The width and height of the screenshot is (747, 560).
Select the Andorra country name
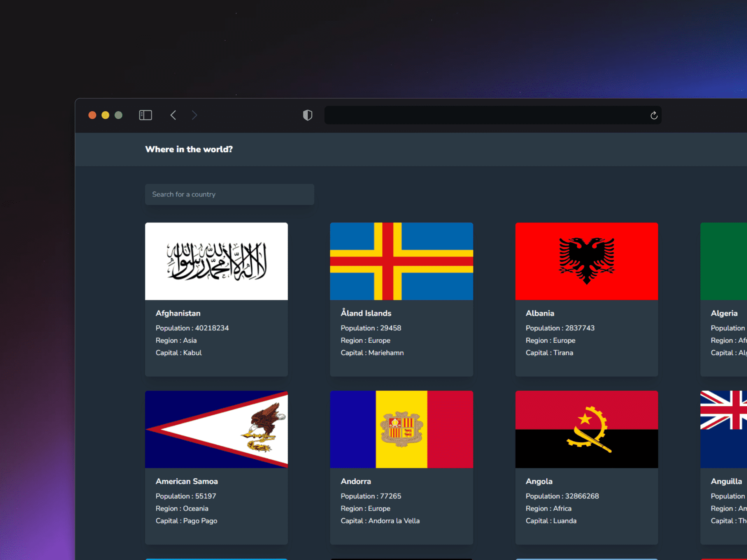tap(356, 481)
